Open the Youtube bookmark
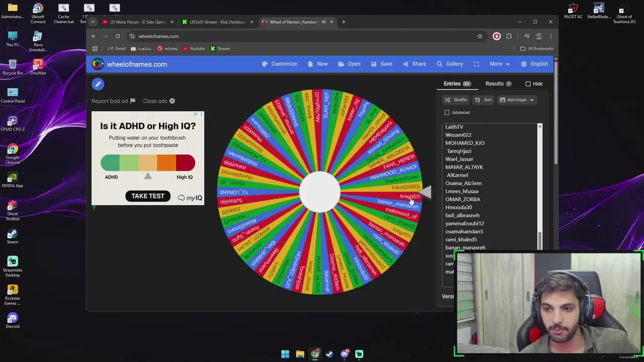644x362 pixels. tap(194, 49)
